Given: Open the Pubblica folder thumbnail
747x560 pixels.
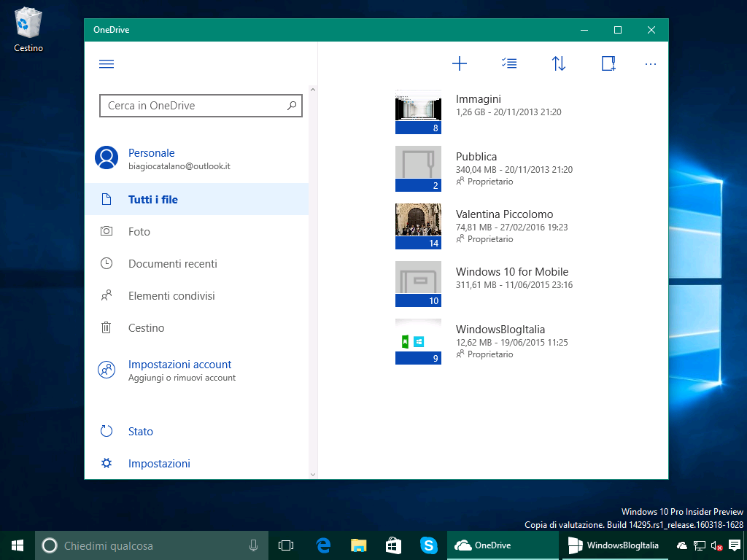Looking at the screenshot, I should [x=418, y=169].
